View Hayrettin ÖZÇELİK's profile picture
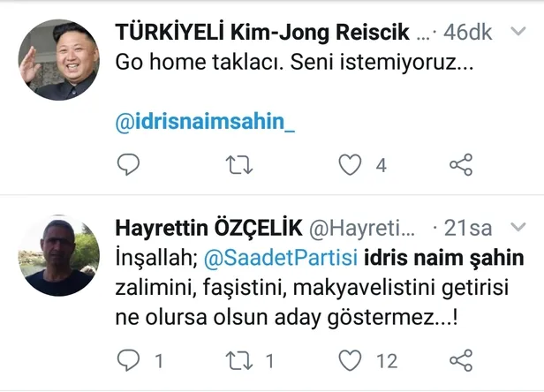This screenshot has width=544, height=392. (x=59, y=256)
